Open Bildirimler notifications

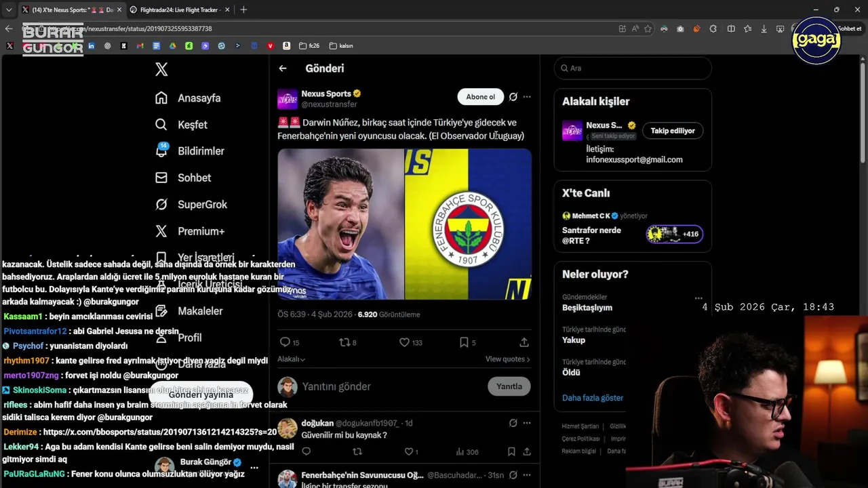[189, 151]
